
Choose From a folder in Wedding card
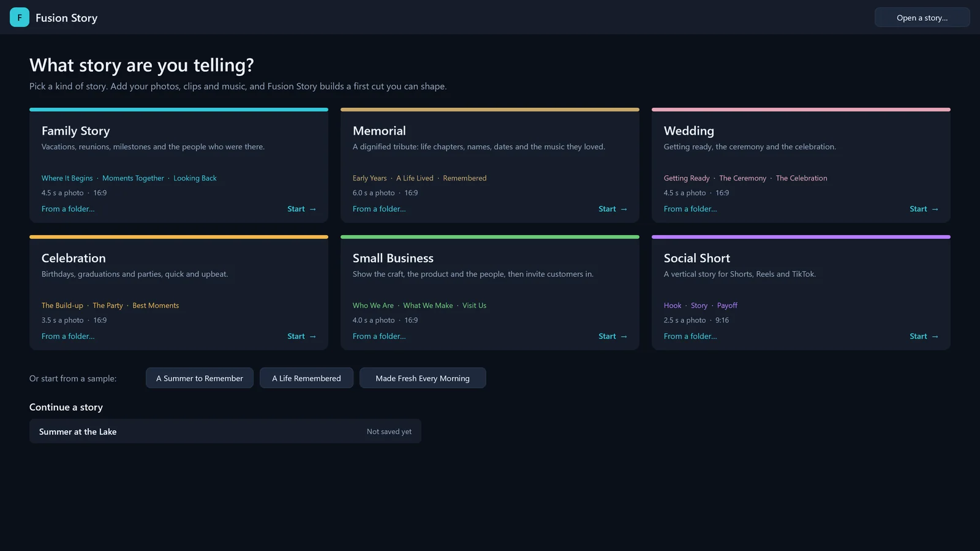(690, 209)
